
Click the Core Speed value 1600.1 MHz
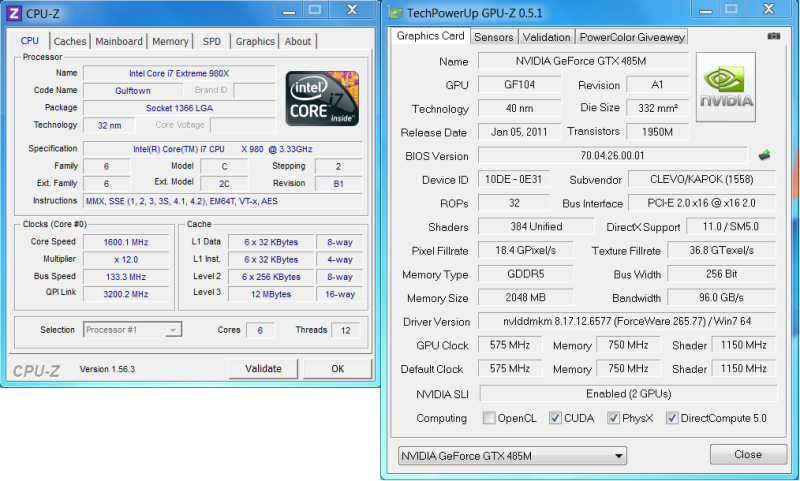126,242
